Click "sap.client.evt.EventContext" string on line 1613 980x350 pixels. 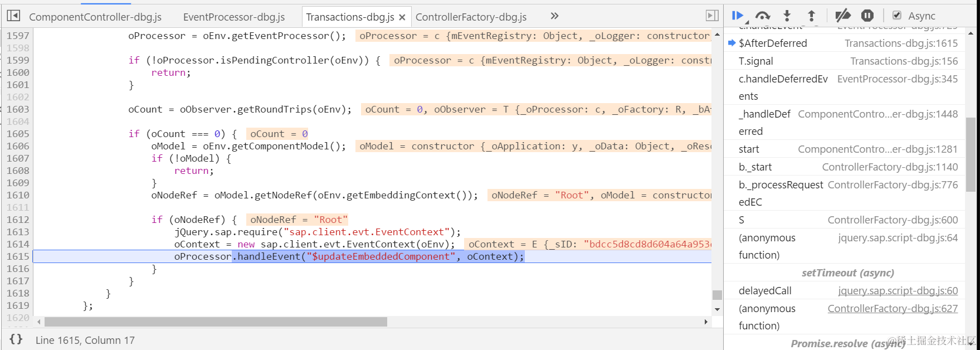tap(366, 232)
